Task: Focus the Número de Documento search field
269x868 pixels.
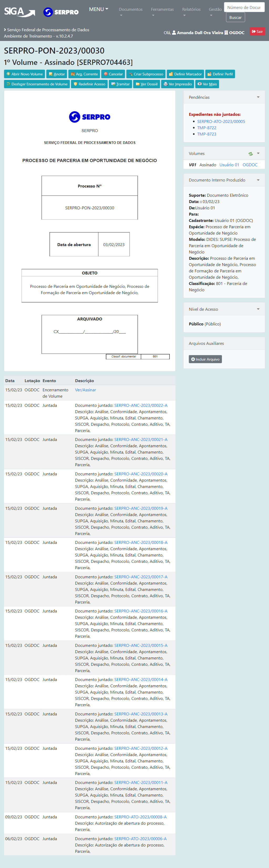Action: (x=244, y=7)
